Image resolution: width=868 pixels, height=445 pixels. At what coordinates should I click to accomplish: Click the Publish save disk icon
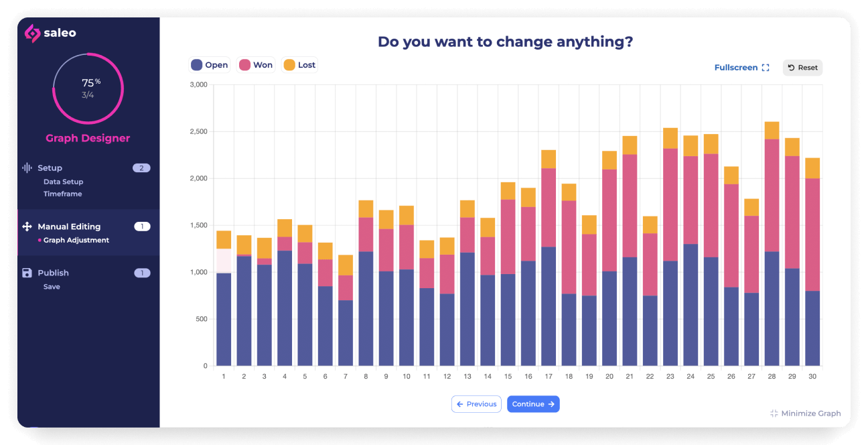[x=27, y=273]
